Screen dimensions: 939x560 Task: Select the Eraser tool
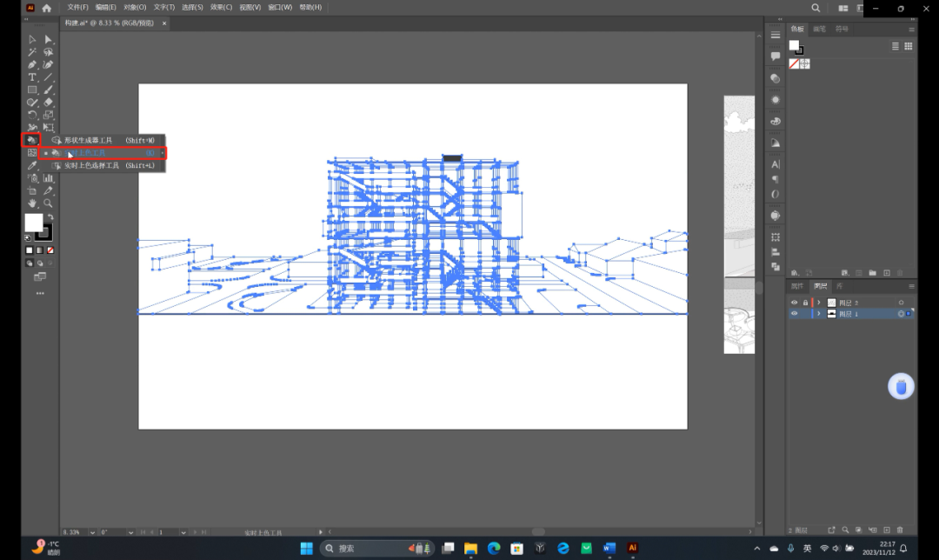pos(49,103)
